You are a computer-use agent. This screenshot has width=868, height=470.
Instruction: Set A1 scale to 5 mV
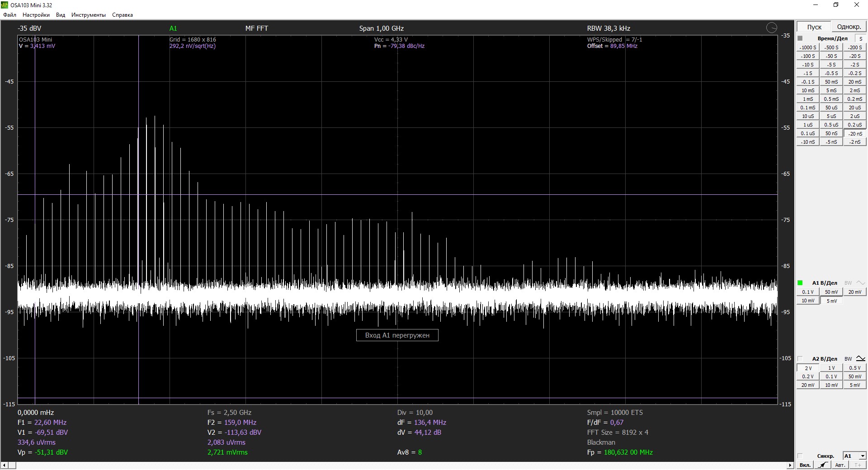click(831, 301)
